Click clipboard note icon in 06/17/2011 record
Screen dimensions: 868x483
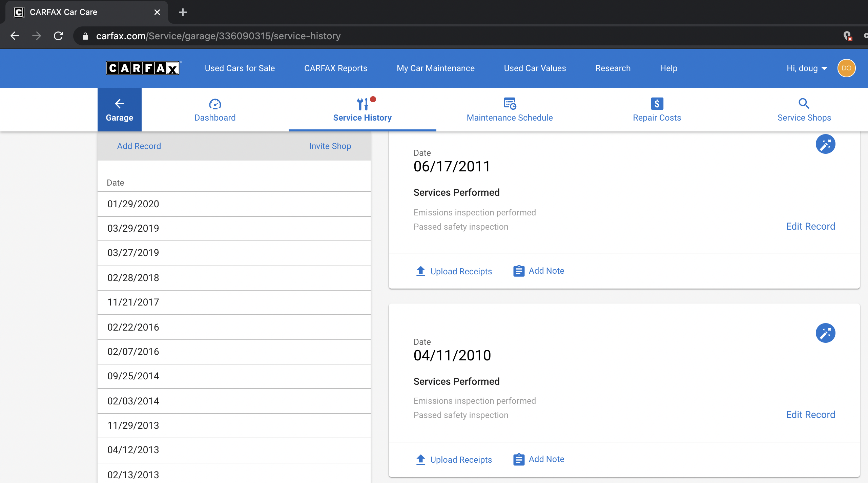click(519, 271)
